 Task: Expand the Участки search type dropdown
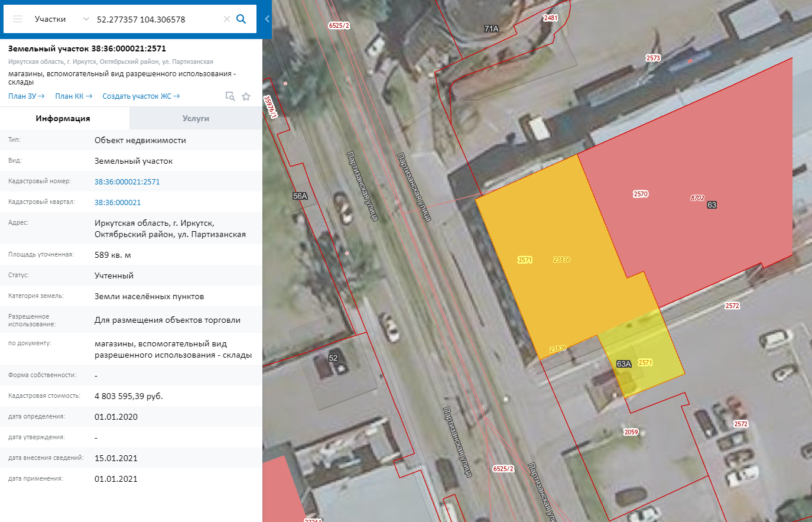tap(86, 19)
